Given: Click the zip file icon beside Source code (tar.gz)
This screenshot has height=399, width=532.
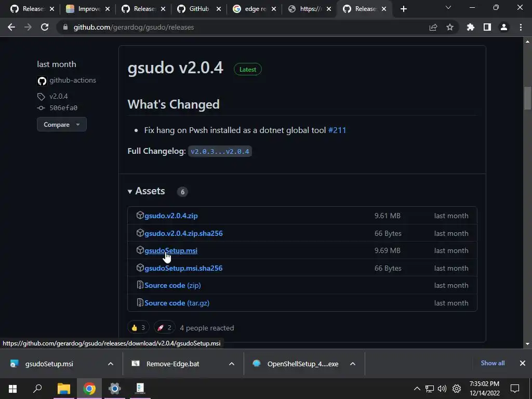Looking at the screenshot, I should pos(140,302).
